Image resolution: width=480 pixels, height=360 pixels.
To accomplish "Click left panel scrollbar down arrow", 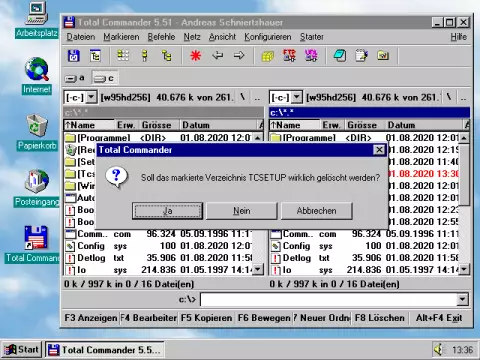I will (x=258, y=269).
